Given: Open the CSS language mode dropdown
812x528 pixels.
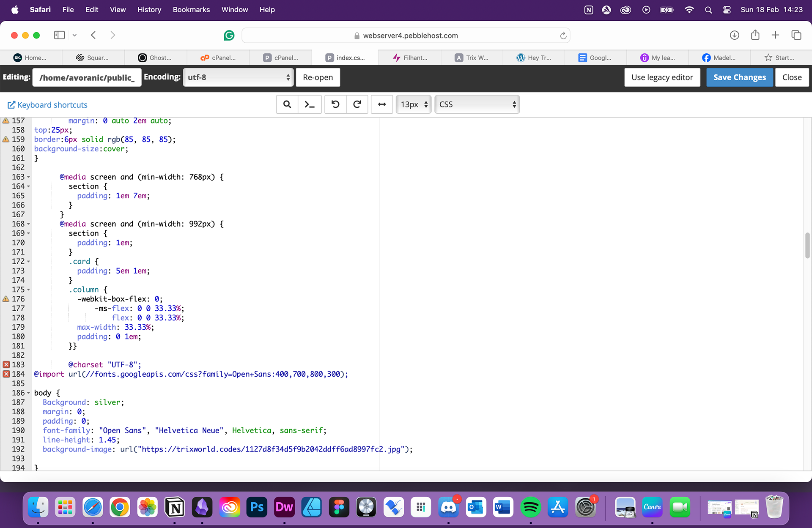Looking at the screenshot, I should pos(477,104).
